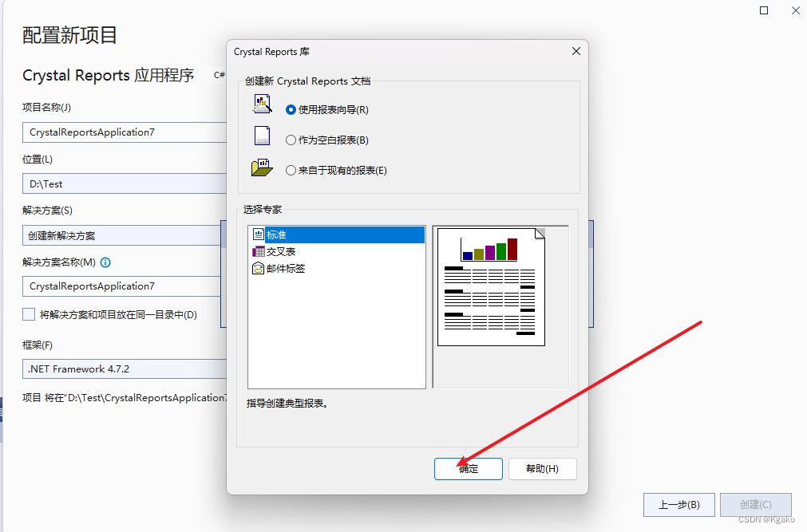
Task: Click the 指导创建典型报表。 description text
Action: coord(287,404)
